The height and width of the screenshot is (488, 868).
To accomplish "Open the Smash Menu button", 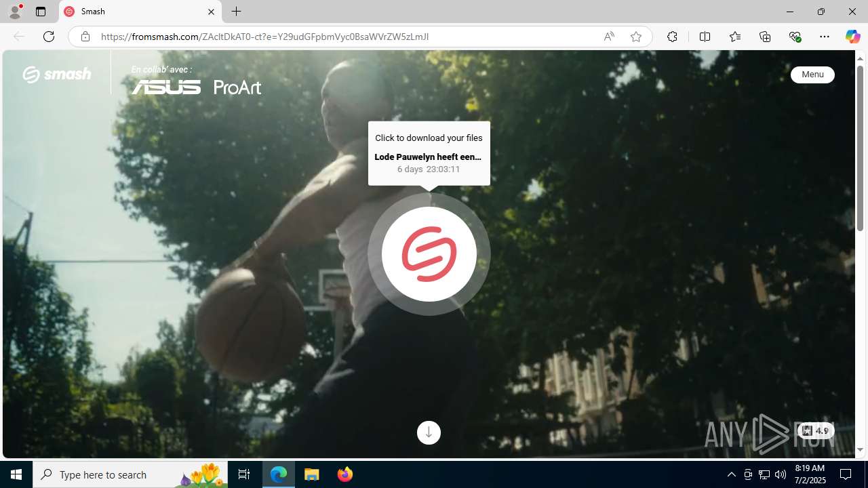I will click(x=812, y=75).
